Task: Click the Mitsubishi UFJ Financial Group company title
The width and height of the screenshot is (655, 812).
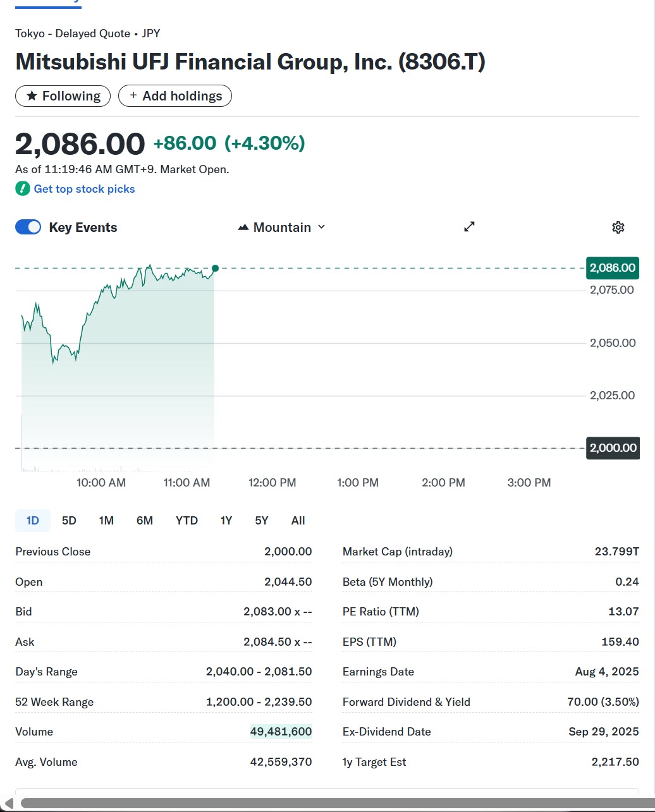Action: (250, 62)
